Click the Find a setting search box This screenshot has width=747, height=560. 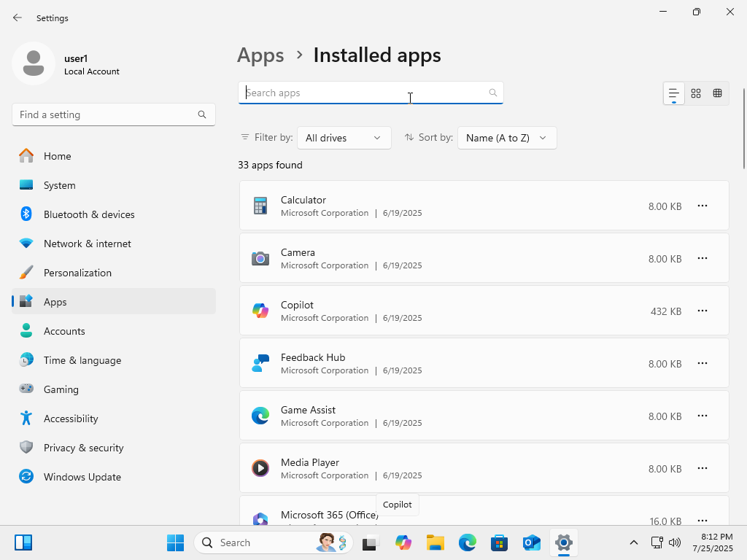(114, 114)
